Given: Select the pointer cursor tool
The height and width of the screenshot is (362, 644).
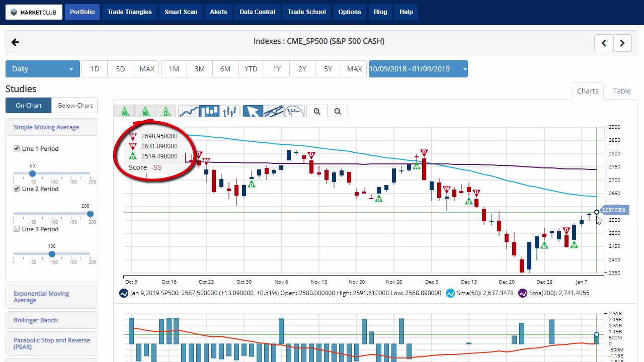Looking at the screenshot, I should point(253,111).
